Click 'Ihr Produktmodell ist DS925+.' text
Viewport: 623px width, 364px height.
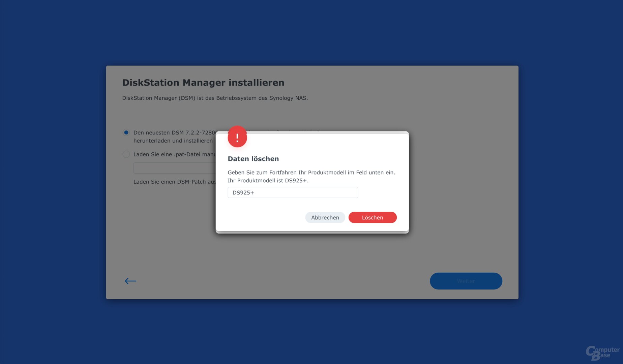tap(268, 181)
